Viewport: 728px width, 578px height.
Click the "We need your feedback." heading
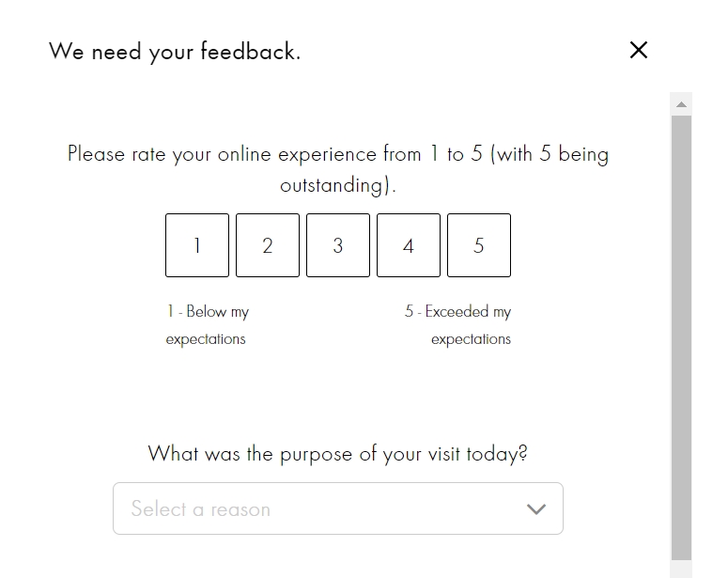pos(175,51)
